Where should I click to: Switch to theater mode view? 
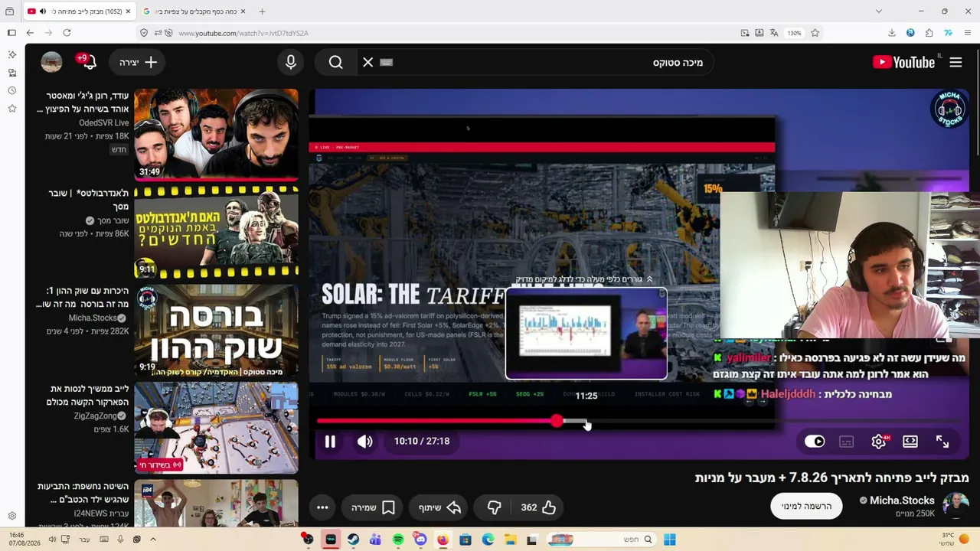(x=910, y=442)
